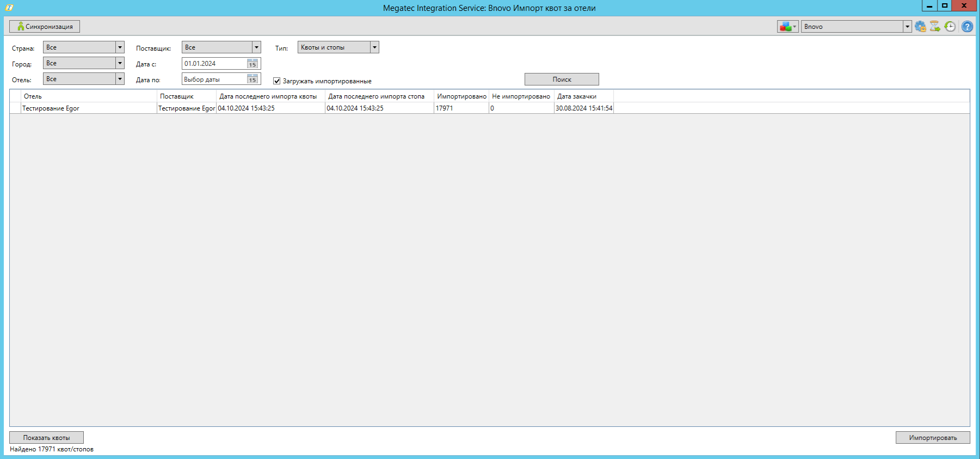This screenshot has height=459, width=980.
Task: Click the Показать квоты button
Action: click(x=46, y=438)
